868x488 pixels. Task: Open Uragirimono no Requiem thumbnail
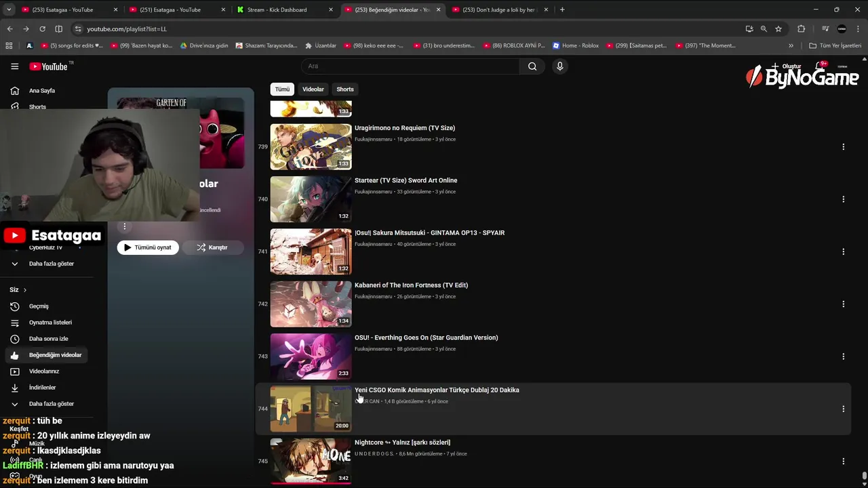tap(311, 147)
